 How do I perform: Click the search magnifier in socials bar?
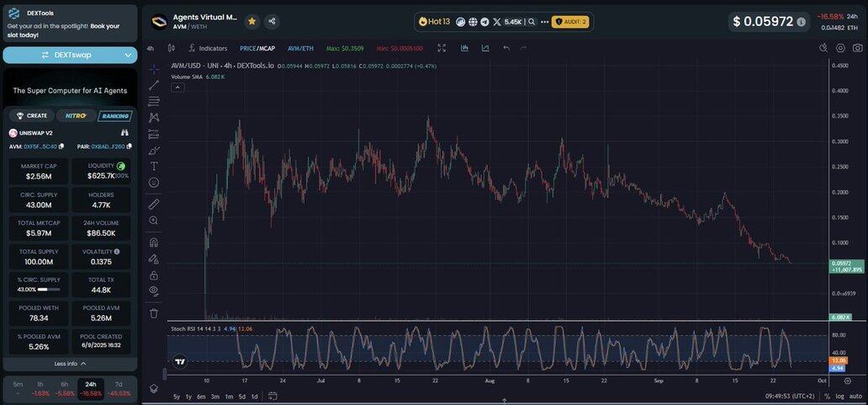click(532, 22)
